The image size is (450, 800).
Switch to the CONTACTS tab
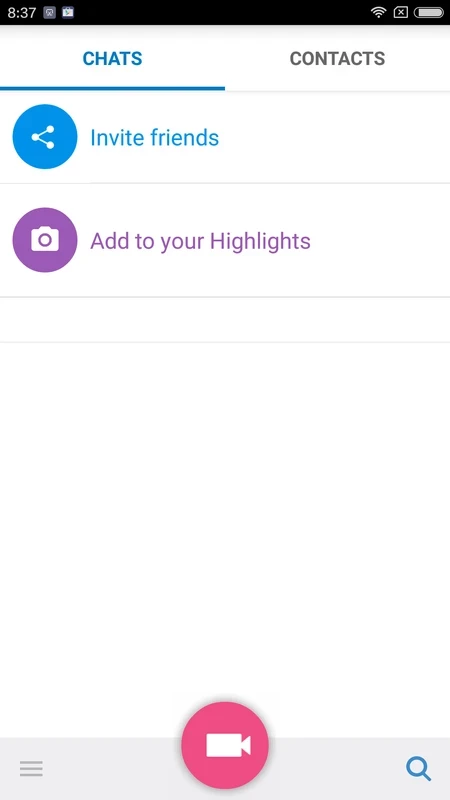pos(337,59)
